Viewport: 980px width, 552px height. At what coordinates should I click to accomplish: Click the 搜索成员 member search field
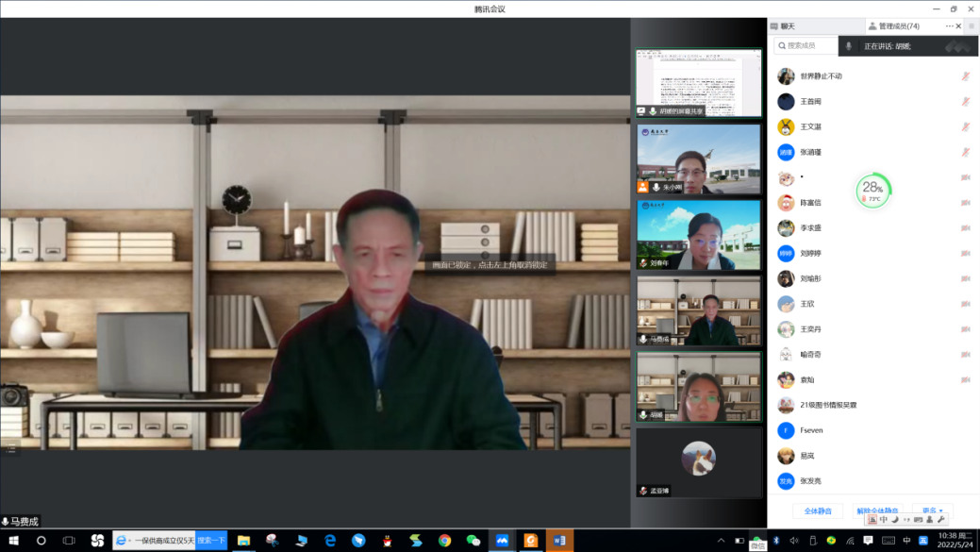[806, 45]
